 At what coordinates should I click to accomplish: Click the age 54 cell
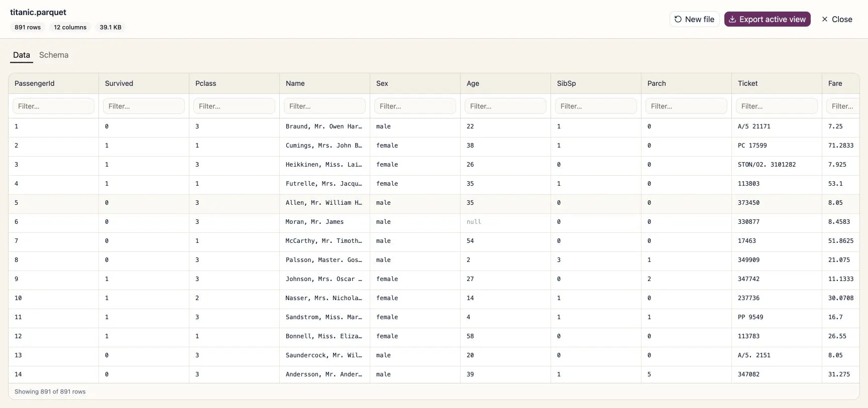[506, 241]
